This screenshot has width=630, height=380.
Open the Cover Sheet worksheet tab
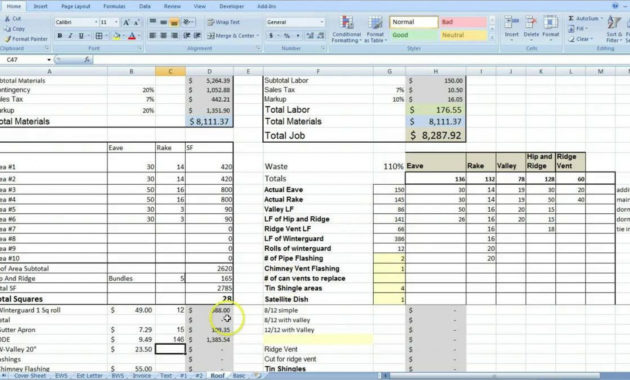pos(30,376)
